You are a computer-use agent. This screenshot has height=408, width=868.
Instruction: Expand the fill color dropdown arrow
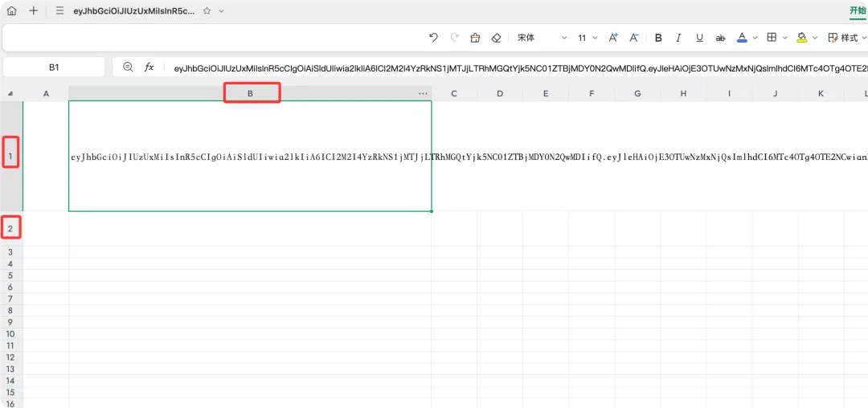click(815, 38)
